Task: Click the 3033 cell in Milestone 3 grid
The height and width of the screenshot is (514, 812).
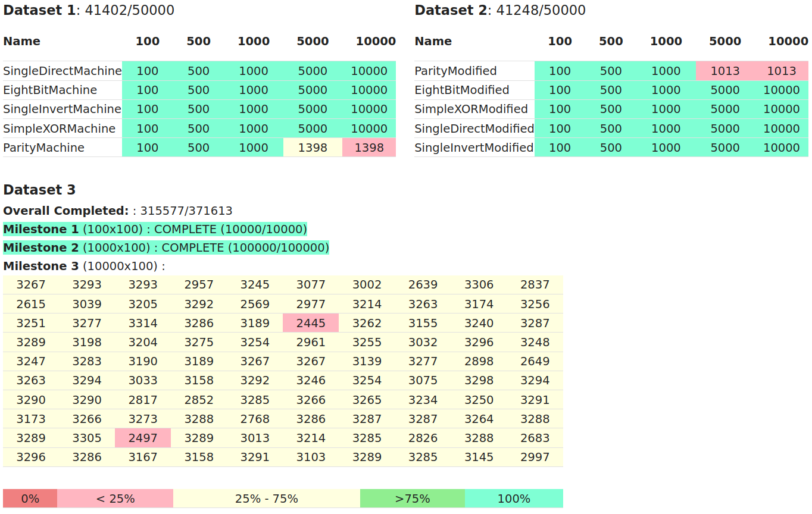Action: 143,380
